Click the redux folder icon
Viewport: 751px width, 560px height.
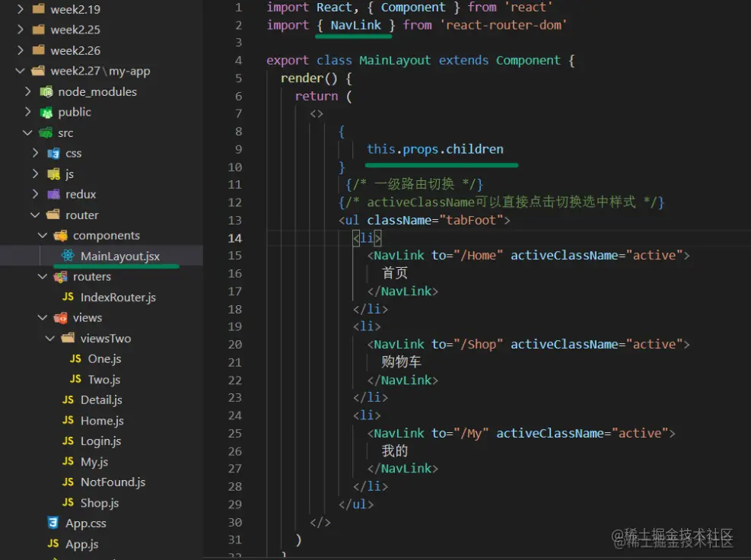53,194
